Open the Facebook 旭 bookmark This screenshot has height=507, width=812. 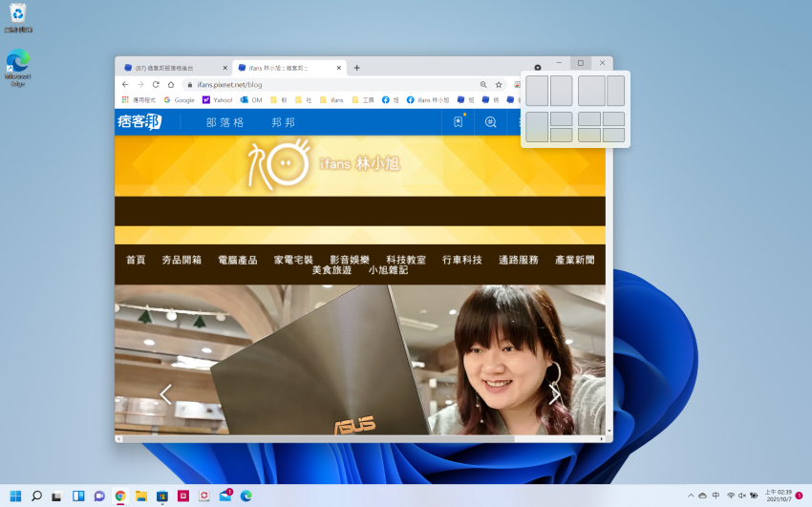point(391,100)
